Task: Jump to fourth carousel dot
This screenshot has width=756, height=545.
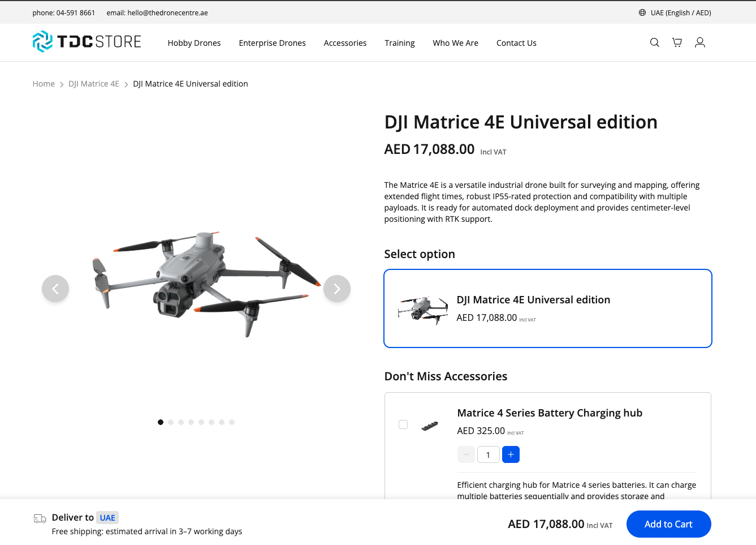Action: (191, 422)
